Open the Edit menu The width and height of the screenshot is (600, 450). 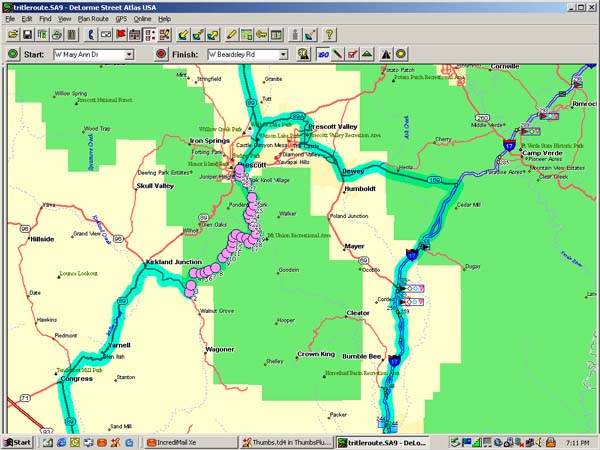click(x=27, y=19)
